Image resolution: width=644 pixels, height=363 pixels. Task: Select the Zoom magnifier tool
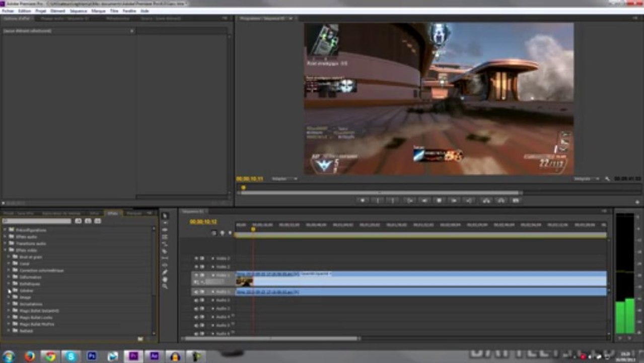click(x=165, y=286)
